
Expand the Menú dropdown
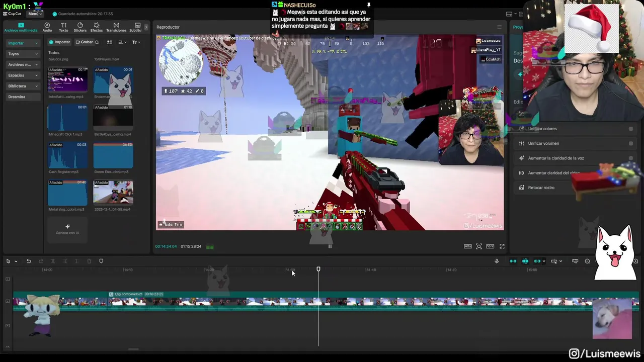34,14
